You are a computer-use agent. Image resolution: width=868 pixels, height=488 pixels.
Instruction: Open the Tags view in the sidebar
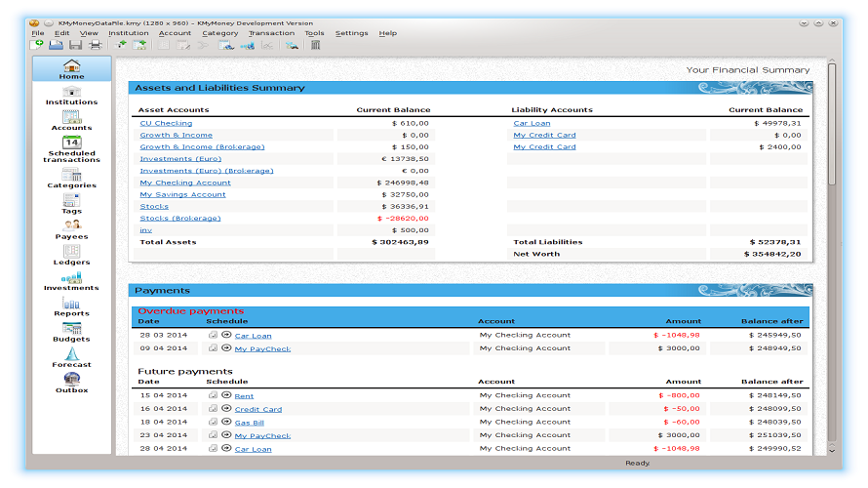[71, 203]
